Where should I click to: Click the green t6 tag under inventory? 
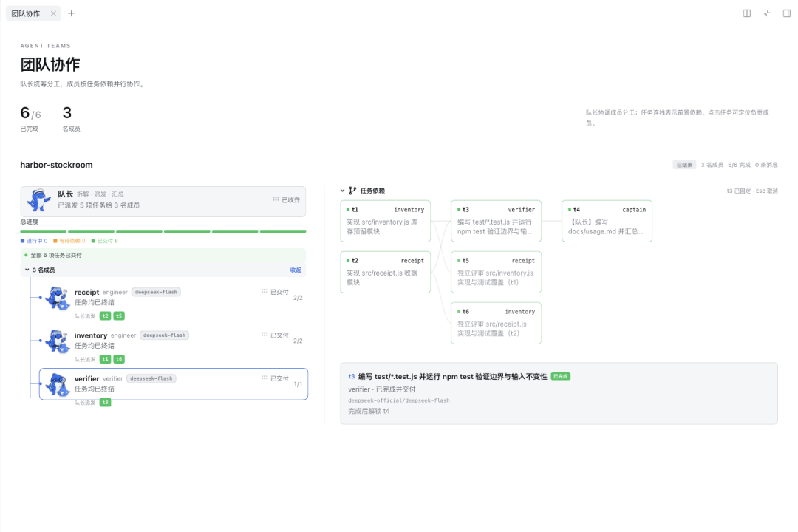point(118,359)
